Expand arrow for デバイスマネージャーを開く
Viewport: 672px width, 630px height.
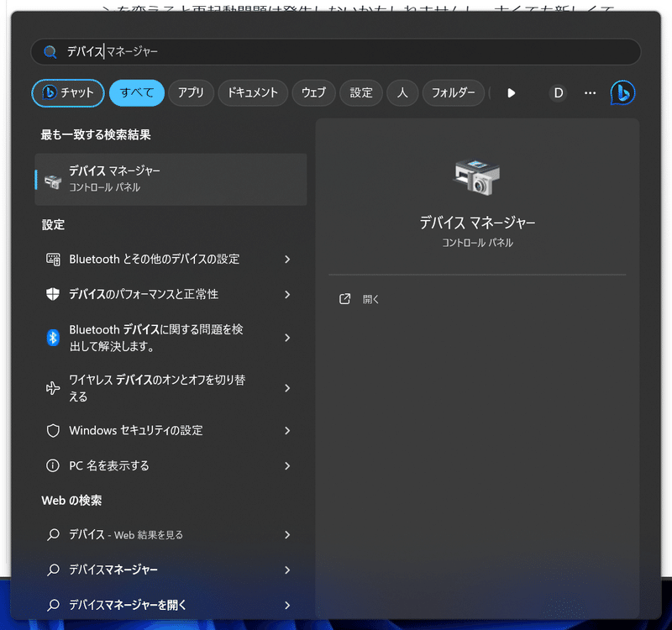pyautogui.click(x=287, y=605)
